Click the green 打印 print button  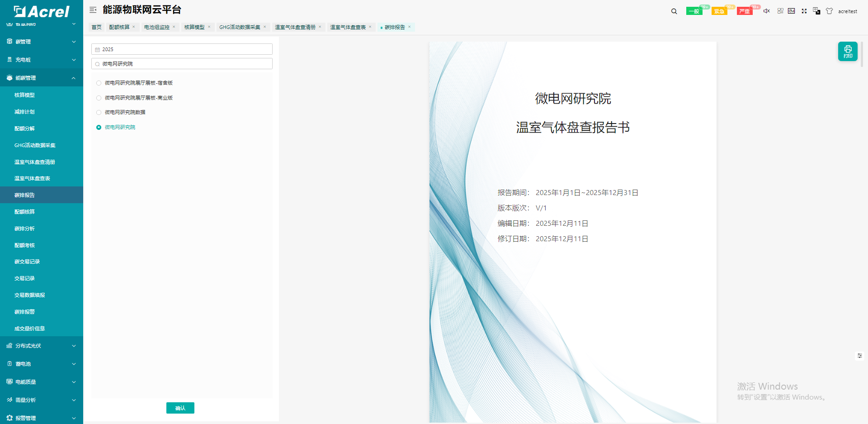pos(848,51)
